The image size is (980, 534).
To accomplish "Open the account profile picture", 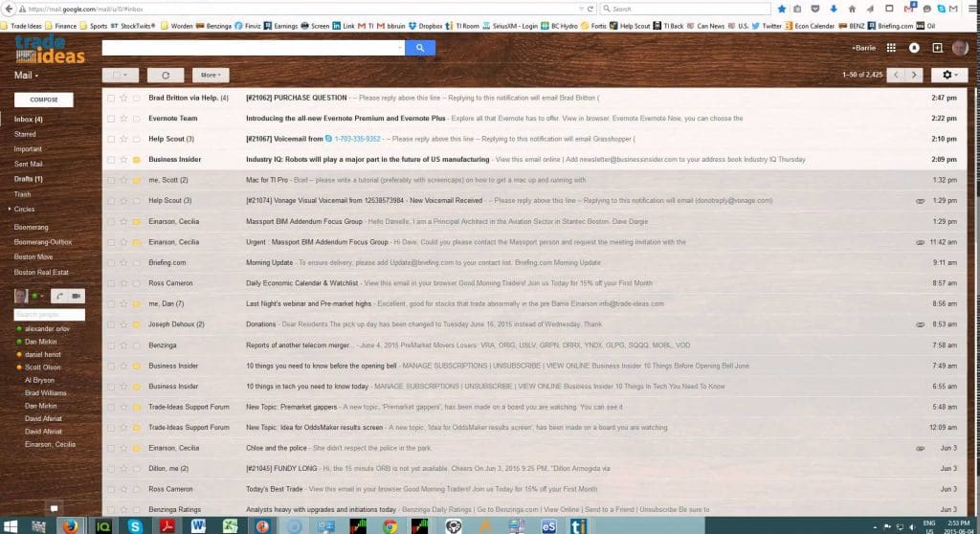I will pyautogui.click(x=960, y=48).
